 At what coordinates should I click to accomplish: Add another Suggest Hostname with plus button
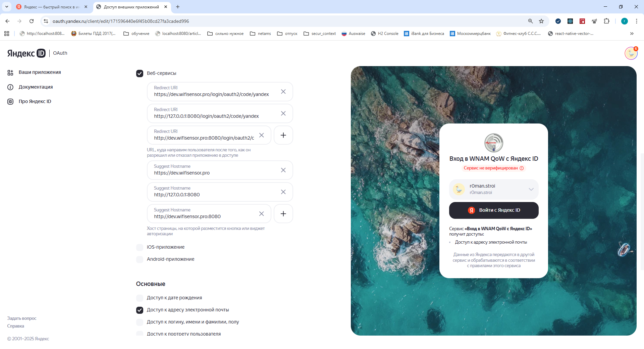point(283,214)
